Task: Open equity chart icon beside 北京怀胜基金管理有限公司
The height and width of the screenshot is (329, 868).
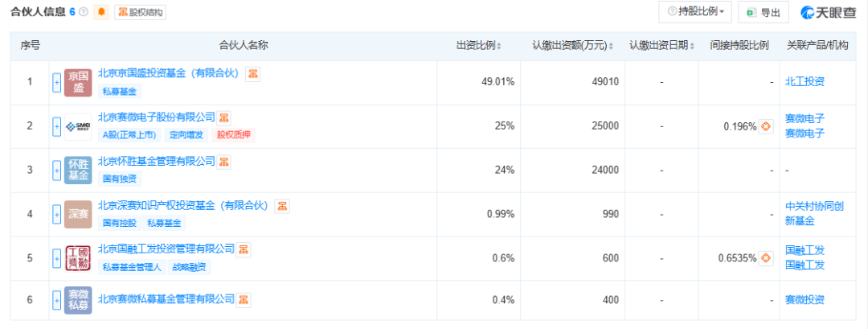Action: tap(224, 162)
